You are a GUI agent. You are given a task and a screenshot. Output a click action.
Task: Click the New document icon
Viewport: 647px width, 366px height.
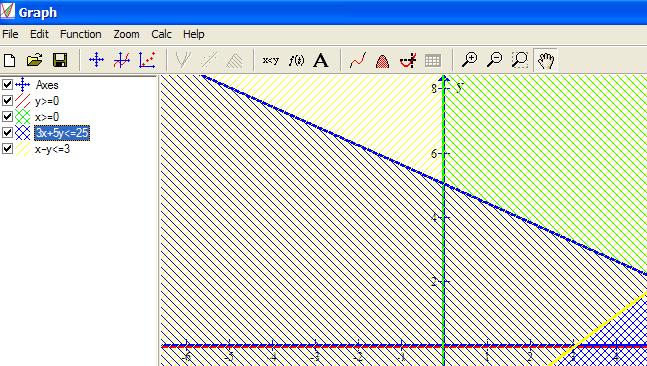(x=9, y=61)
